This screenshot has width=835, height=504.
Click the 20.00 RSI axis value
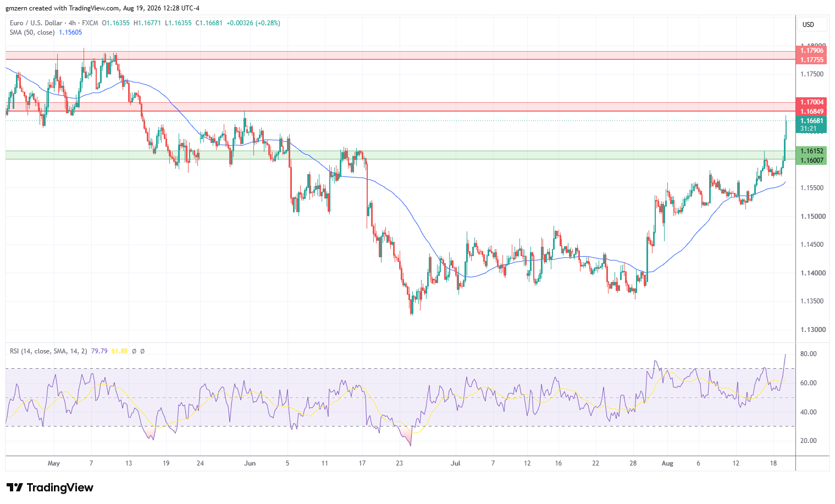click(x=808, y=441)
